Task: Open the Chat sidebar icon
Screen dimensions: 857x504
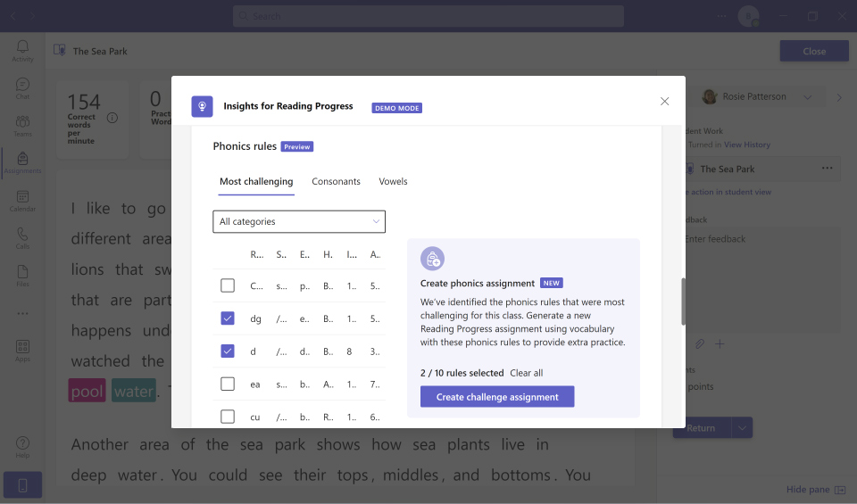Action: 22,88
